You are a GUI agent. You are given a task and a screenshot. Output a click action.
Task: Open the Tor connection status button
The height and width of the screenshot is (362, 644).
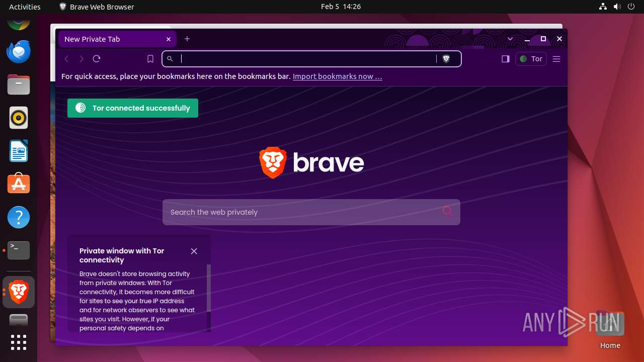pos(531,59)
